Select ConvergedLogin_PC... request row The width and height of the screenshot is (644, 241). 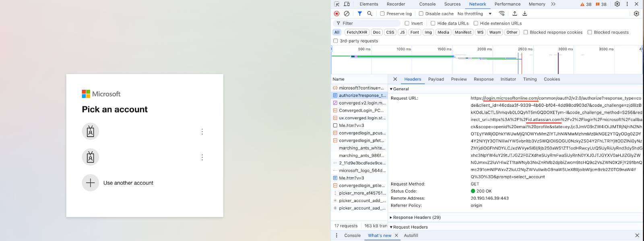(x=359, y=110)
